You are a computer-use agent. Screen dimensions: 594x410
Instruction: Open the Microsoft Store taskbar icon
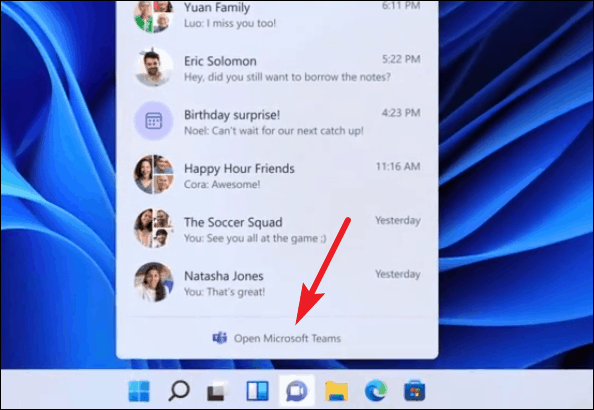(x=414, y=391)
